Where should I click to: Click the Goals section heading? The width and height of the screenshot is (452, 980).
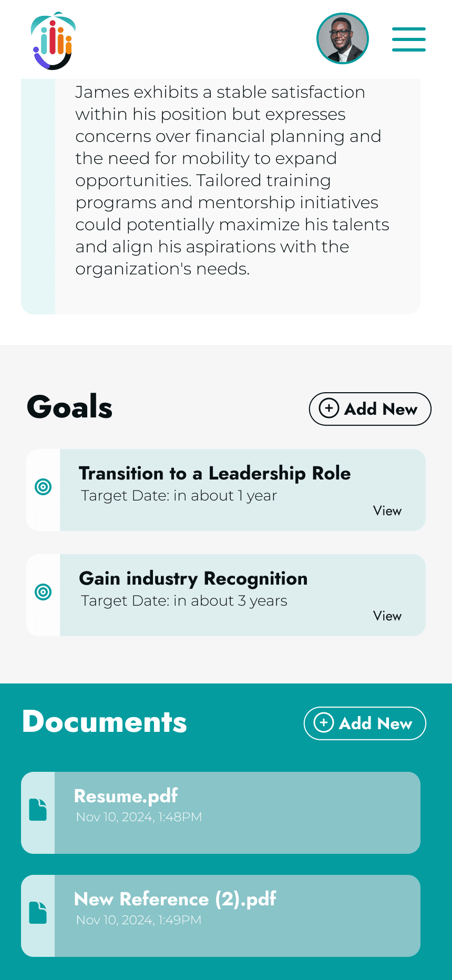(x=70, y=407)
